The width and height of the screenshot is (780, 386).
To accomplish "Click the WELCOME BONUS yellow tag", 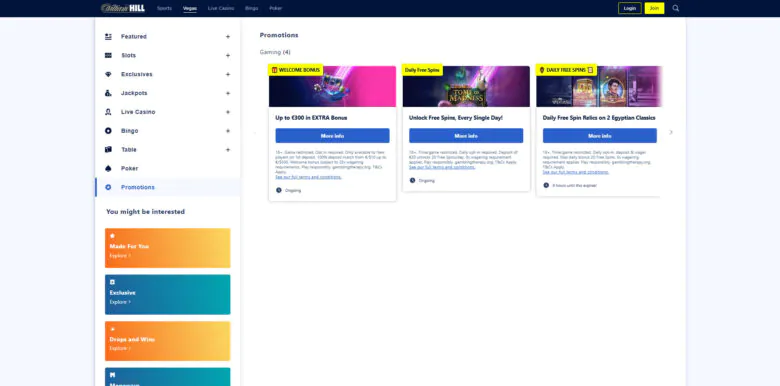I will [x=295, y=70].
